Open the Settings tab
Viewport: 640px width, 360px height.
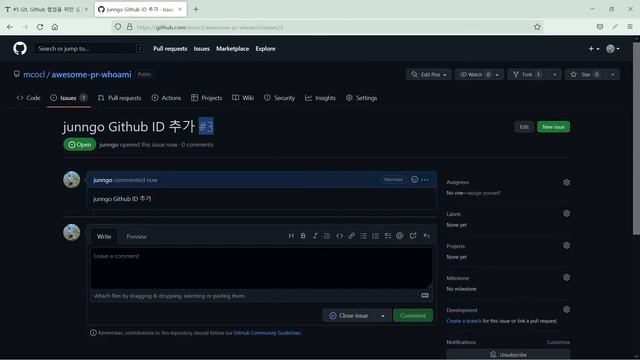pyautogui.click(x=361, y=98)
